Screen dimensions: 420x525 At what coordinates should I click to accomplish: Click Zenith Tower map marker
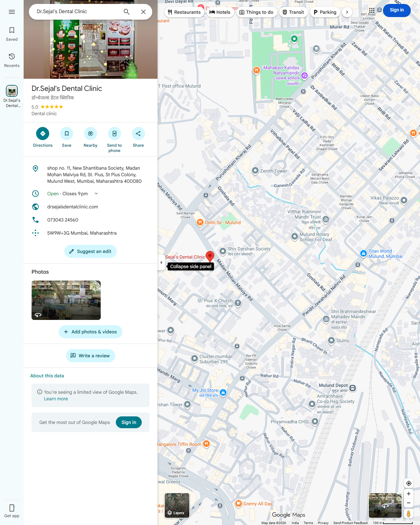tap(255, 171)
